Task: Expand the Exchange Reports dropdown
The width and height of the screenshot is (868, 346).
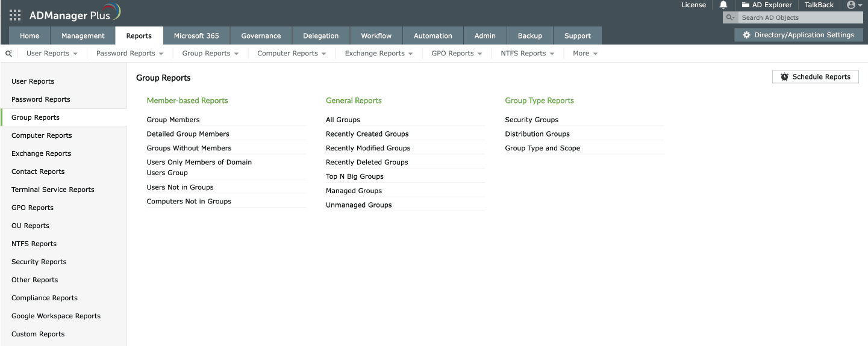Action: click(x=379, y=54)
